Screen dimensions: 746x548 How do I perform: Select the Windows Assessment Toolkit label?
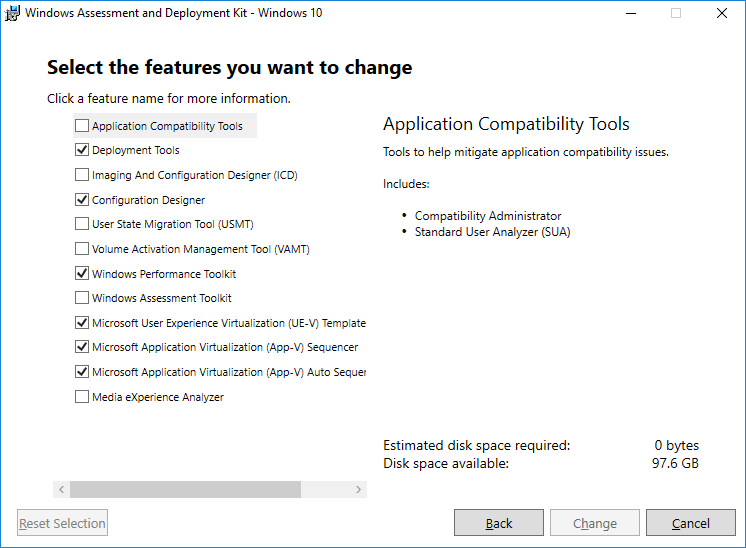[162, 298]
